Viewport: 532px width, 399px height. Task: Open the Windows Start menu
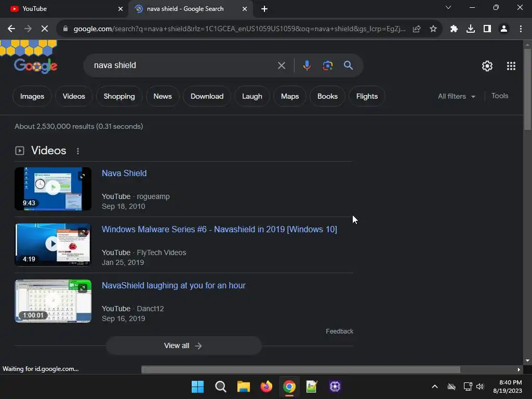[x=197, y=387]
